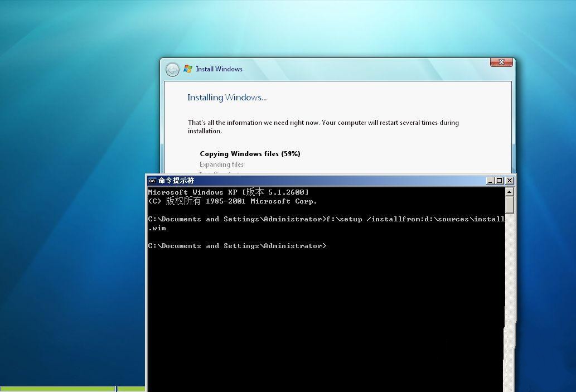
Task: Close the command prompt window
Action: tap(509, 181)
